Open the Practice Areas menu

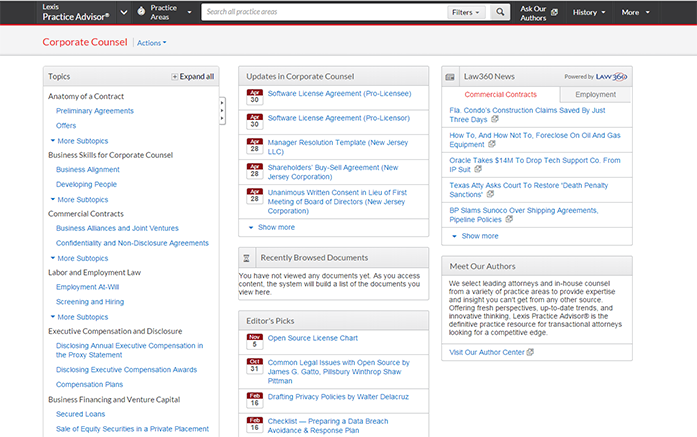point(164,12)
